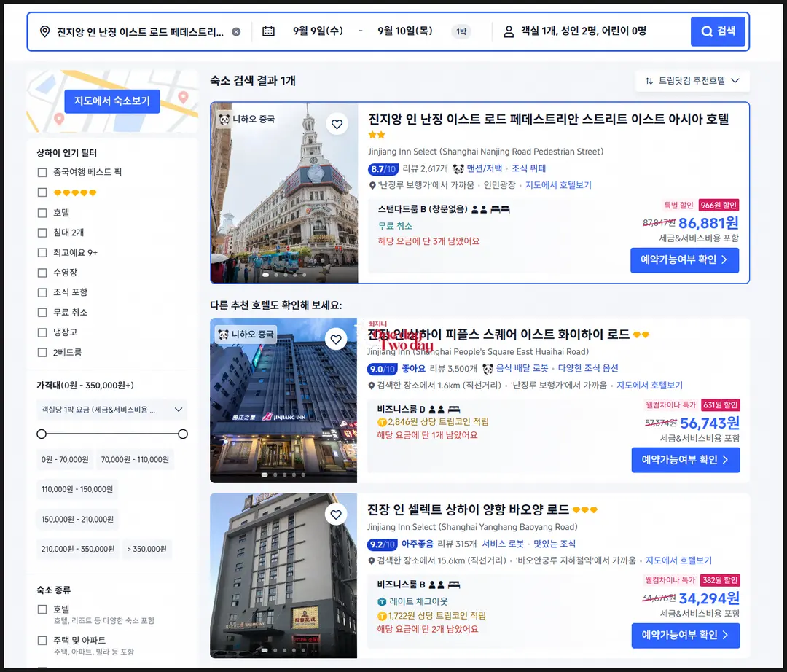The width and height of the screenshot is (787, 672).
Task: Clear the destination search field text
Action: coord(236,31)
